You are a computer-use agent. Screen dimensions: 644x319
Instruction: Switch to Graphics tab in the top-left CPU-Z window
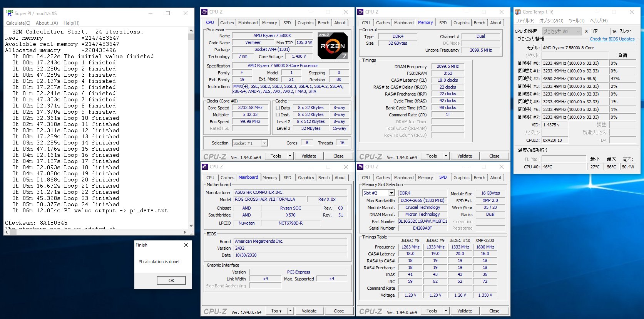tap(306, 23)
